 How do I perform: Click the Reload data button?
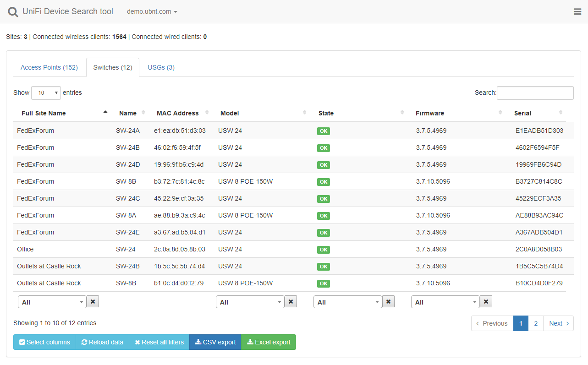pyautogui.click(x=102, y=342)
